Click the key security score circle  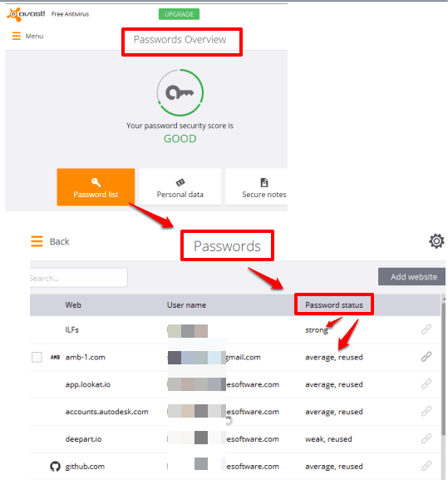(180, 92)
